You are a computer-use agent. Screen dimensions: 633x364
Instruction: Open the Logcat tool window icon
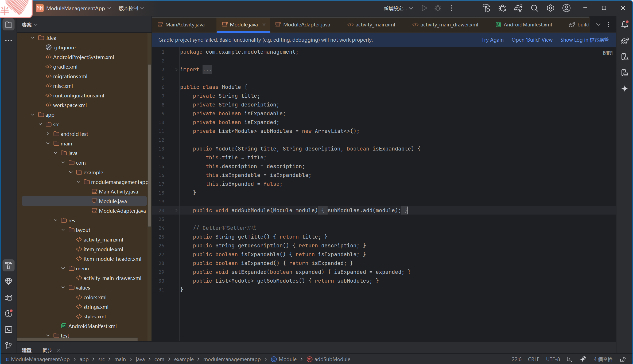(9, 298)
